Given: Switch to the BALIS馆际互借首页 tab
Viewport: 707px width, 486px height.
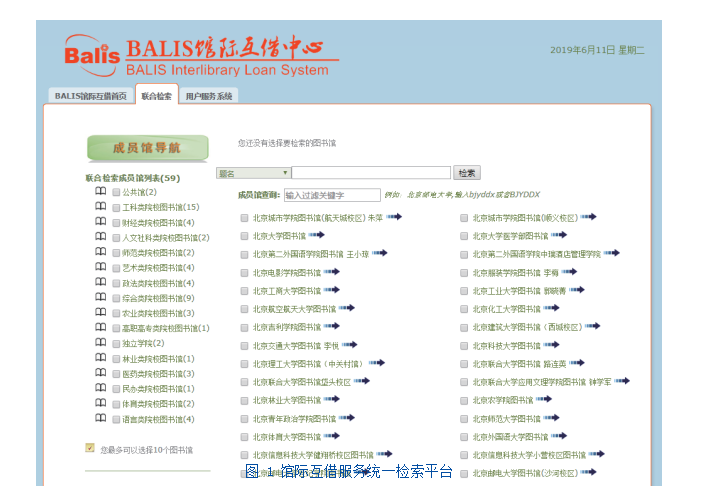Looking at the screenshot, I should pos(91,96).
